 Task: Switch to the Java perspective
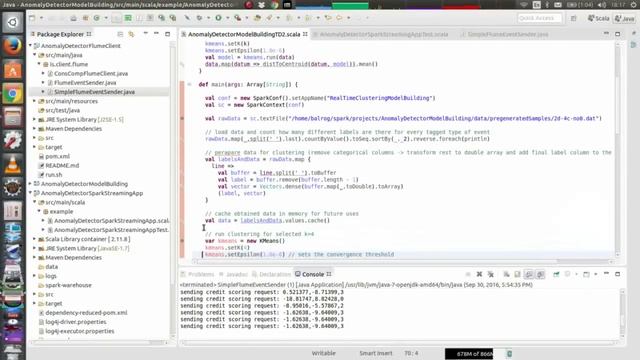(624, 18)
